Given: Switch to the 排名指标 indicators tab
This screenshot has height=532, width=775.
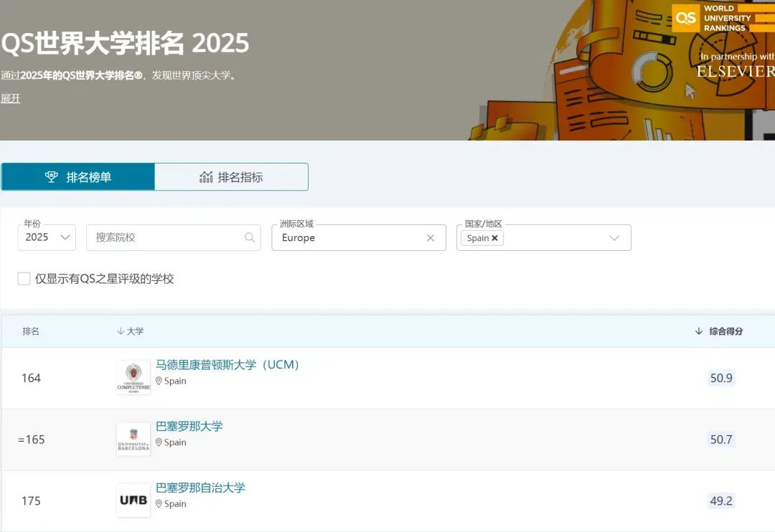Looking at the screenshot, I should tap(231, 177).
